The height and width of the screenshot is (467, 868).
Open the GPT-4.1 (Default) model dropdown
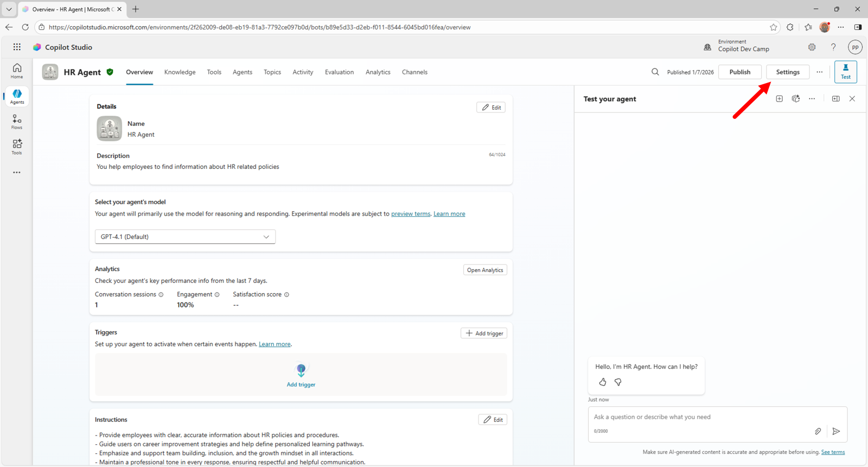pos(185,237)
